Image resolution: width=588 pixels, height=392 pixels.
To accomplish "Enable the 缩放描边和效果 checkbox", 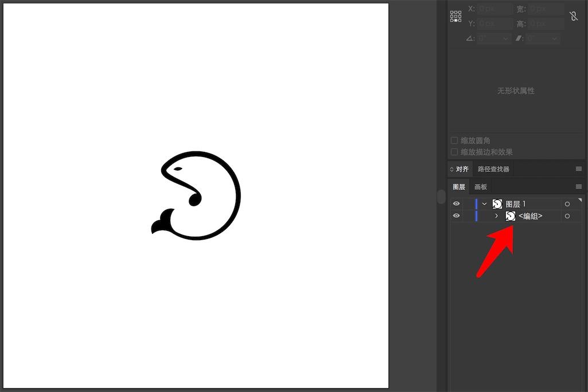I will click(x=454, y=152).
